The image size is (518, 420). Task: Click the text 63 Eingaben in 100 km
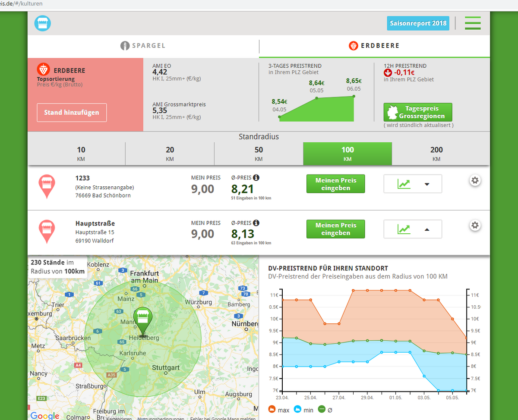(251, 243)
